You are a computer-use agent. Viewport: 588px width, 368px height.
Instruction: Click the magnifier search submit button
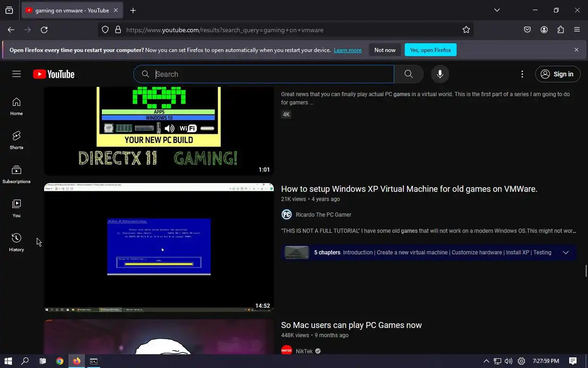(x=408, y=74)
